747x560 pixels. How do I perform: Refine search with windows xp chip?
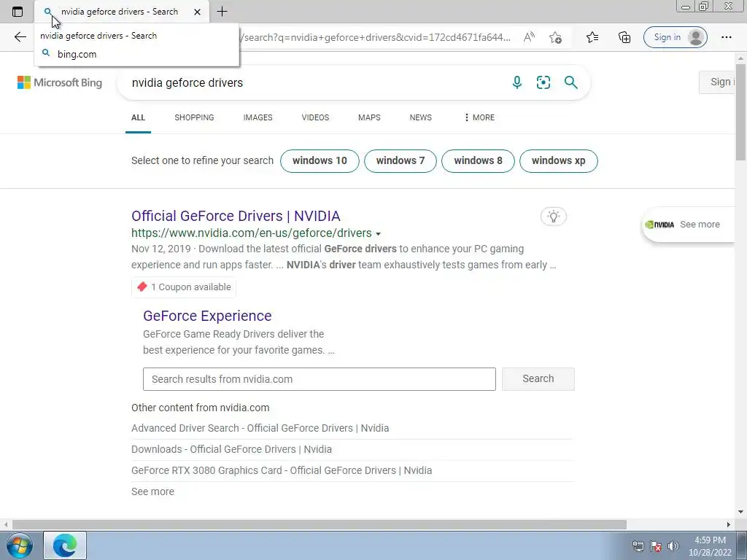(558, 161)
